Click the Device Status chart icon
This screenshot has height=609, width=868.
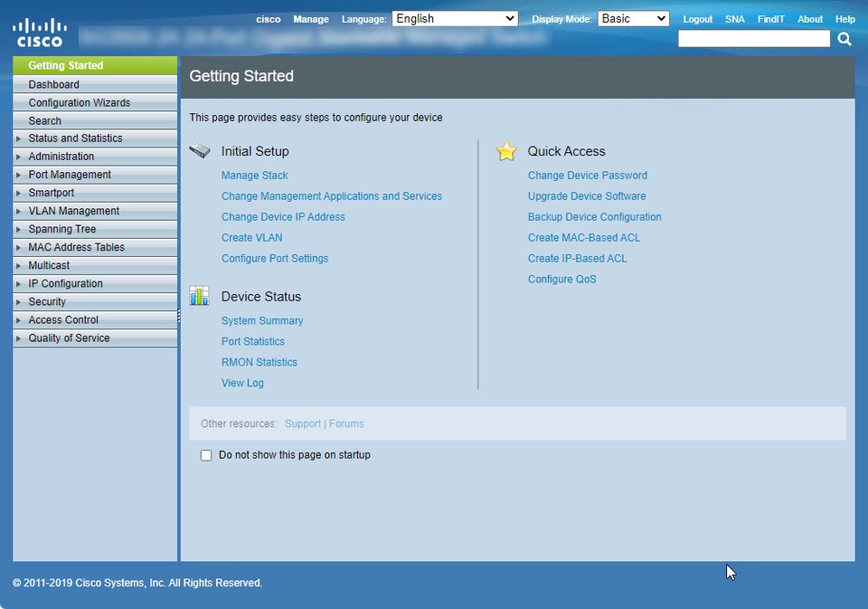coord(199,296)
